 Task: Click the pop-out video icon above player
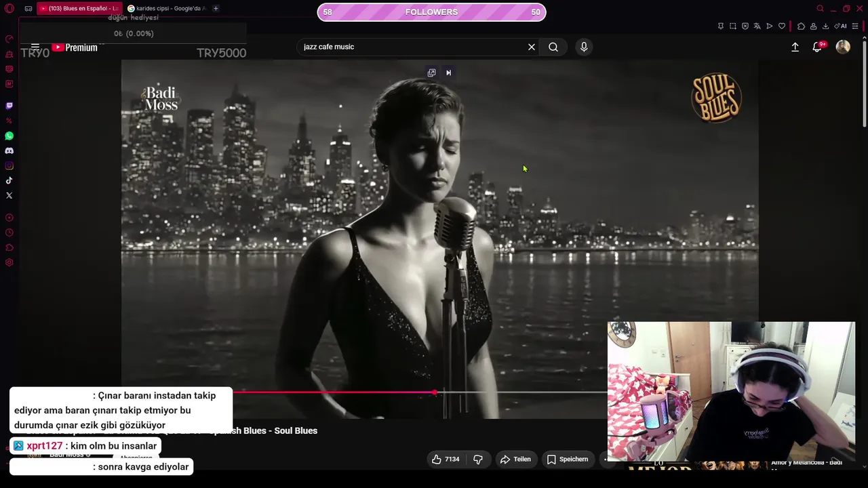431,73
